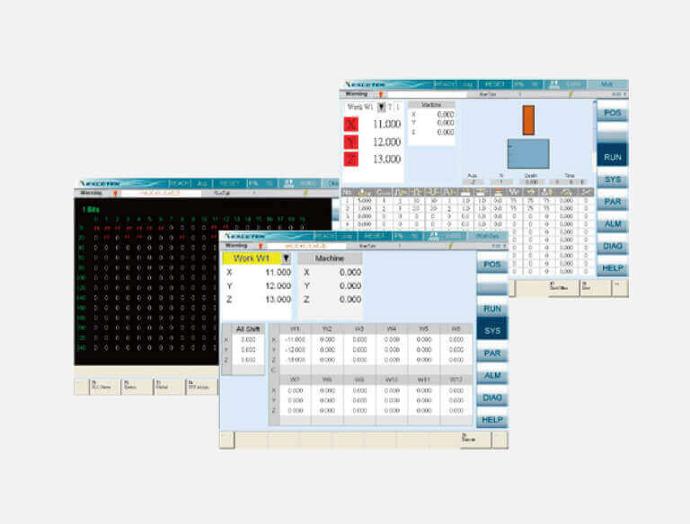The width and height of the screenshot is (690, 524).
Task: Open PAR in the front work offset window
Action: pyautogui.click(x=492, y=353)
